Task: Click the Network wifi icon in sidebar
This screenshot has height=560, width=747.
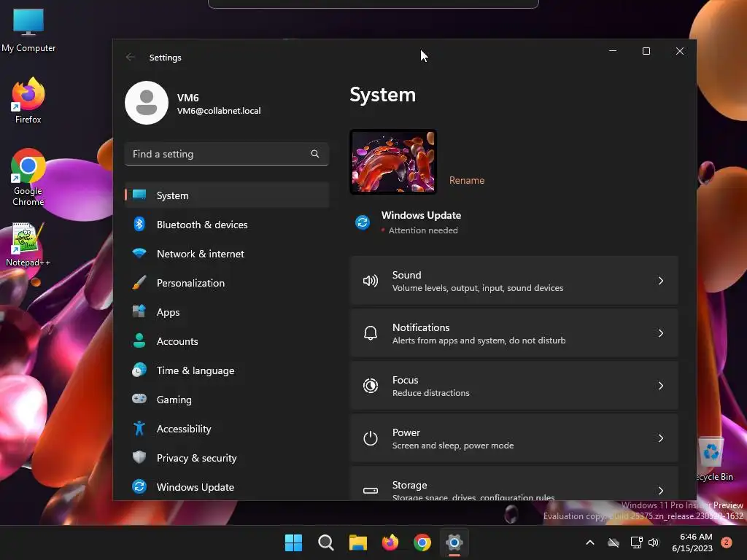Action: [139, 253]
